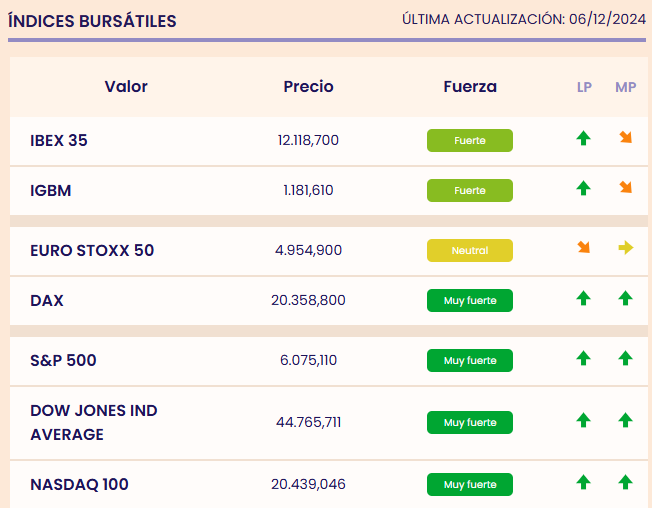This screenshot has width=652, height=508.
Task: Open the IBEX 35 index link
Action: [x=59, y=141]
